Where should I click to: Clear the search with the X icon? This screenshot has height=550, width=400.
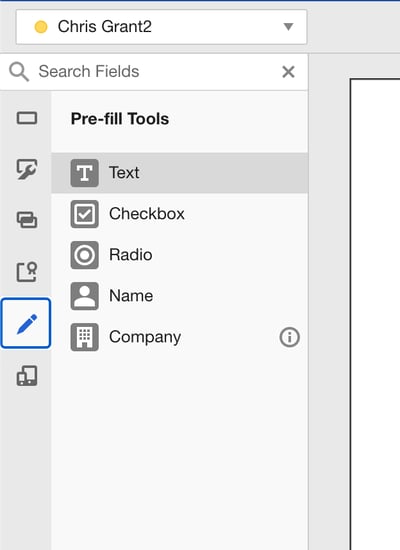pos(288,72)
